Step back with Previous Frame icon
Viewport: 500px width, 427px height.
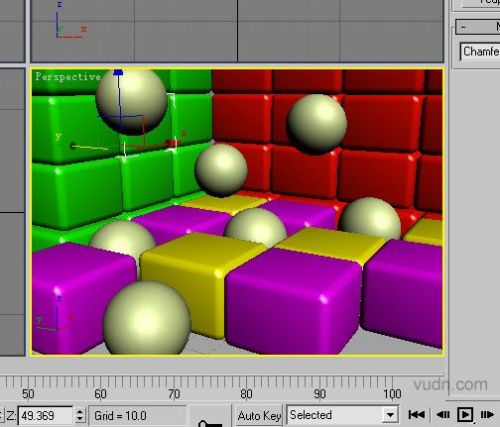pos(443,415)
